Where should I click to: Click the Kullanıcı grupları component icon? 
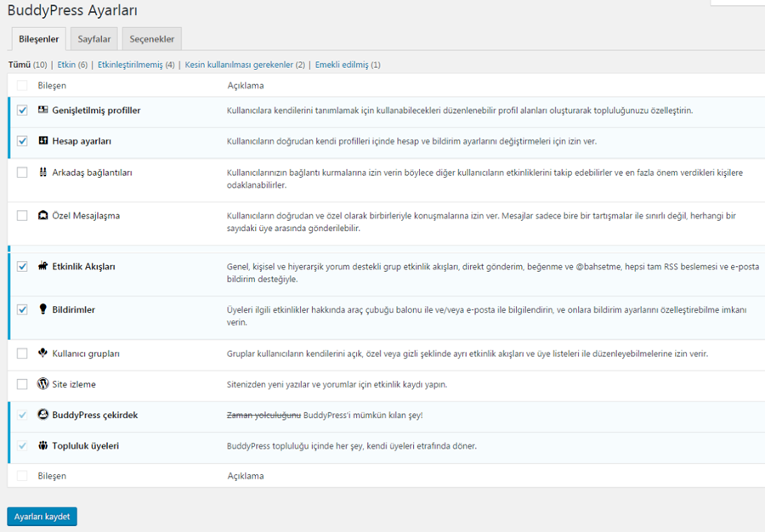(x=43, y=353)
